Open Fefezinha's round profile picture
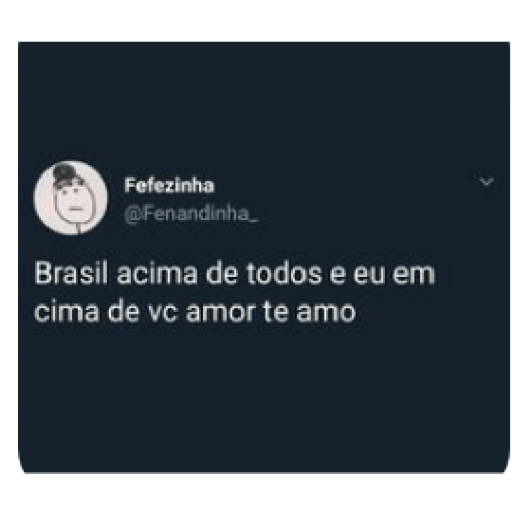The width and height of the screenshot is (512, 512). coord(71,198)
